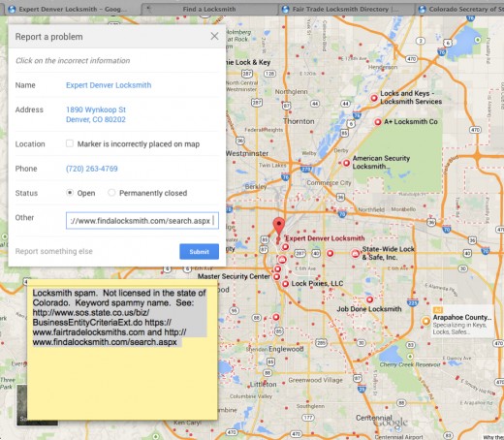Click the Centennial city label
The image size is (504, 440).
[x=374, y=418]
